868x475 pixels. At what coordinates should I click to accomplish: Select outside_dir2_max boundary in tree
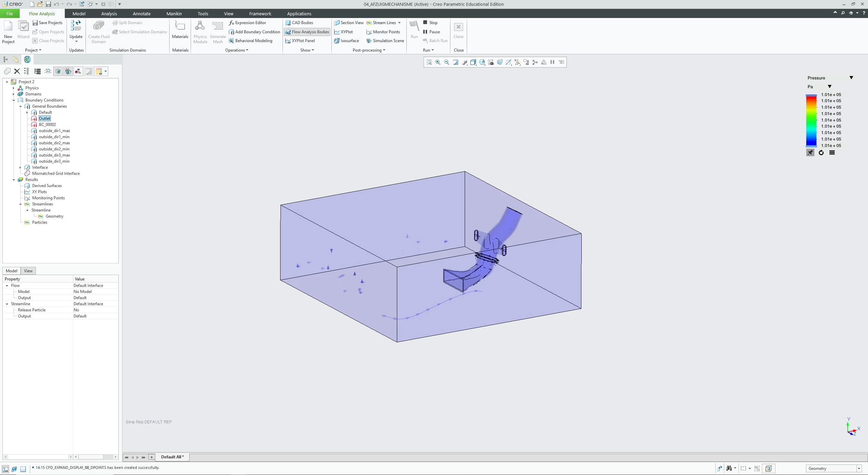tap(54, 143)
